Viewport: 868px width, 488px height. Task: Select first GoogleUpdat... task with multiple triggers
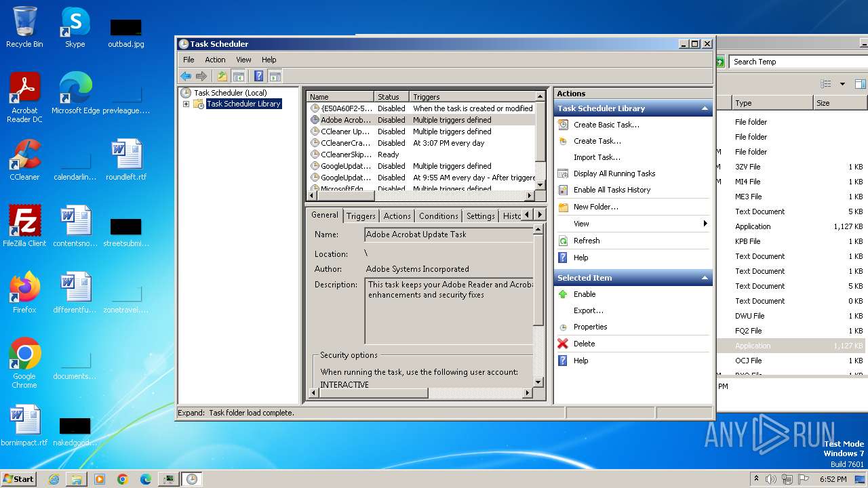[x=421, y=166]
